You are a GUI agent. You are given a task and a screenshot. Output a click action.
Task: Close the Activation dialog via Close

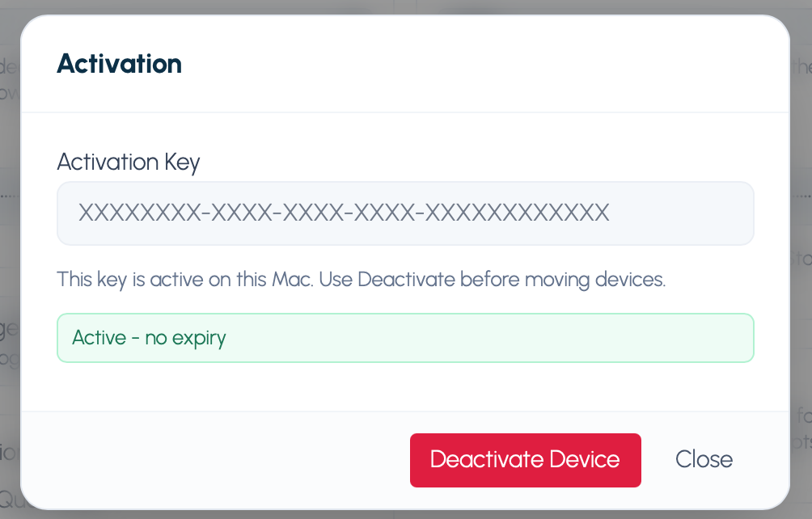tap(703, 459)
